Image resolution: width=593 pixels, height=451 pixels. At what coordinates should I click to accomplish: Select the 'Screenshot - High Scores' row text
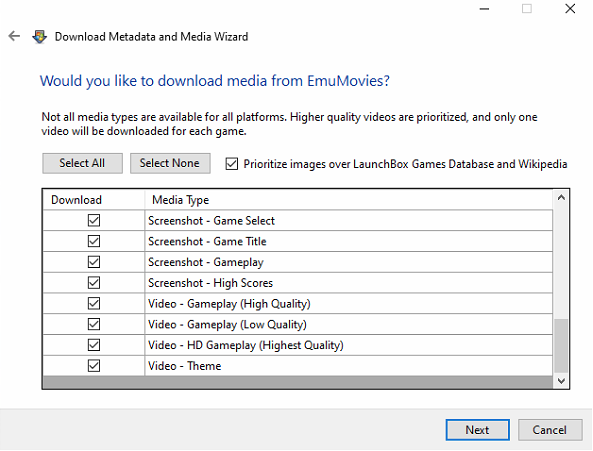point(210,283)
